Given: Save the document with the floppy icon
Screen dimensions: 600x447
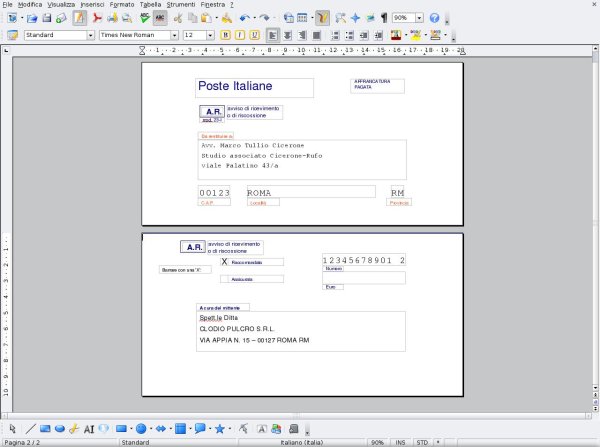Looking at the screenshot, I should 47,18.
